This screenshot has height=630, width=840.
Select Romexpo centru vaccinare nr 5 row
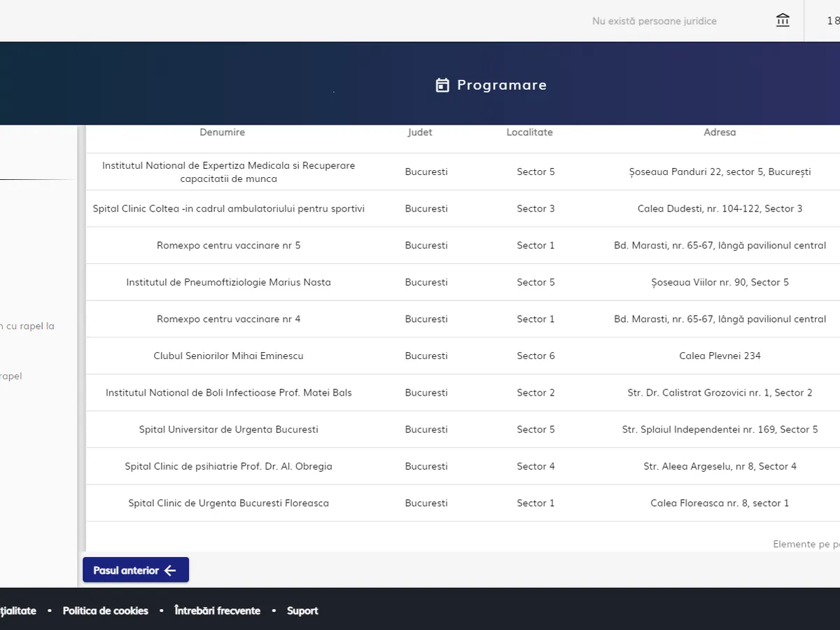[229, 246]
